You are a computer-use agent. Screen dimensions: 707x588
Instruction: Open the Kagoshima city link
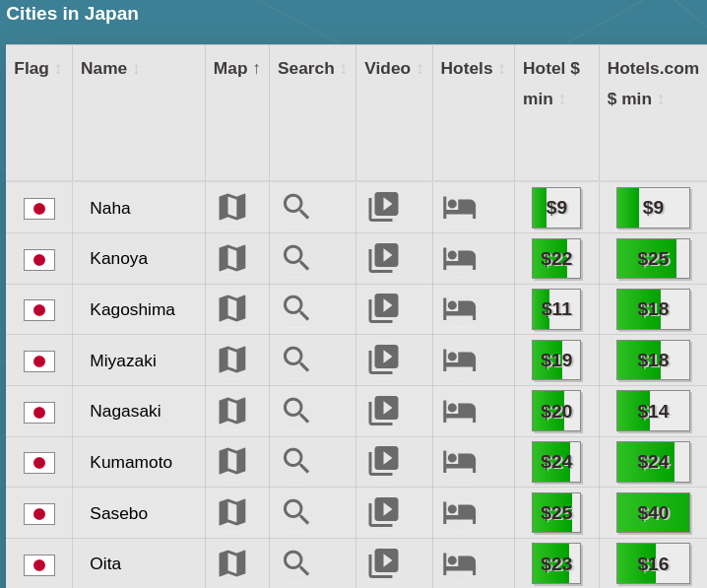[x=132, y=309]
